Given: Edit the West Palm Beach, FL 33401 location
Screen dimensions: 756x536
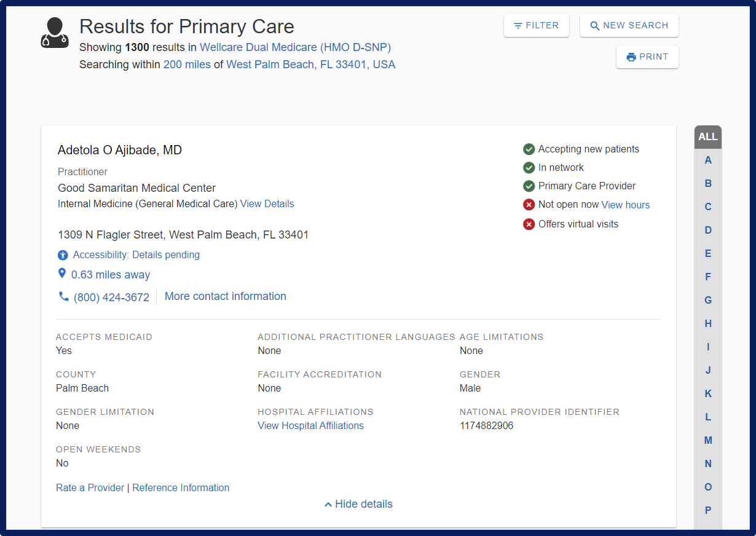Looking at the screenshot, I should pos(311,65).
